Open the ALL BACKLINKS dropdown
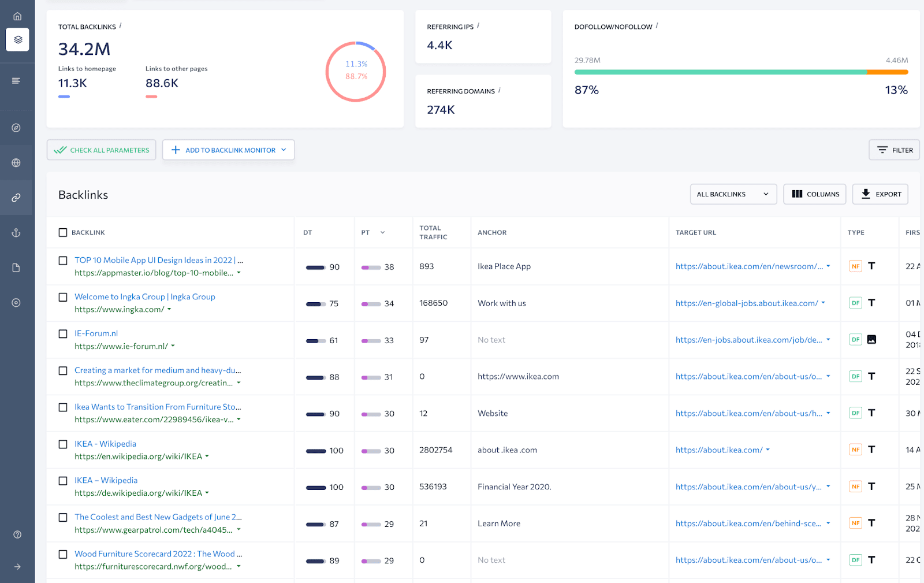The width and height of the screenshot is (924, 583). click(733, 194)
